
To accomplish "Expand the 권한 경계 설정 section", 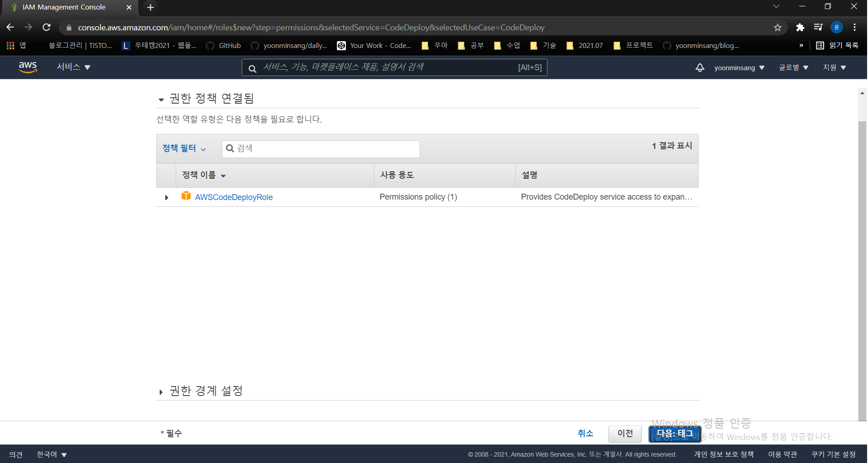I will 161,392.
